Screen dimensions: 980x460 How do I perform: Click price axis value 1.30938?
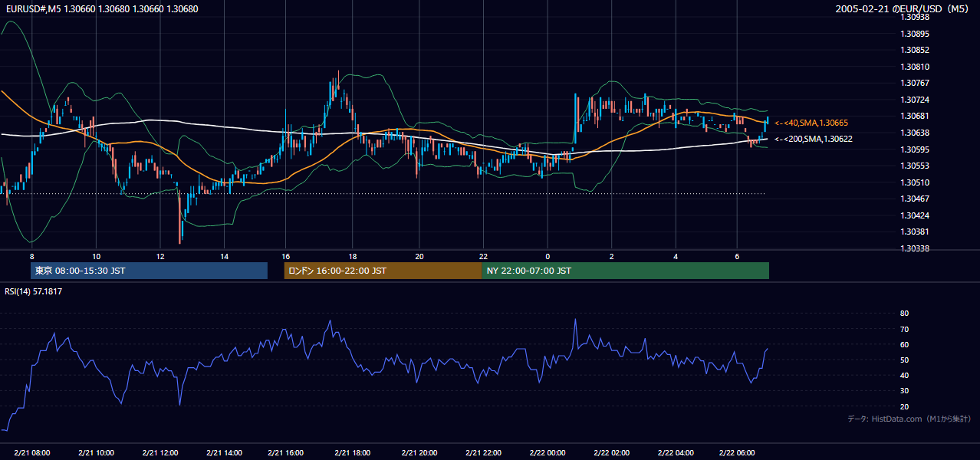pyautogui.click(x=915, y=17)
